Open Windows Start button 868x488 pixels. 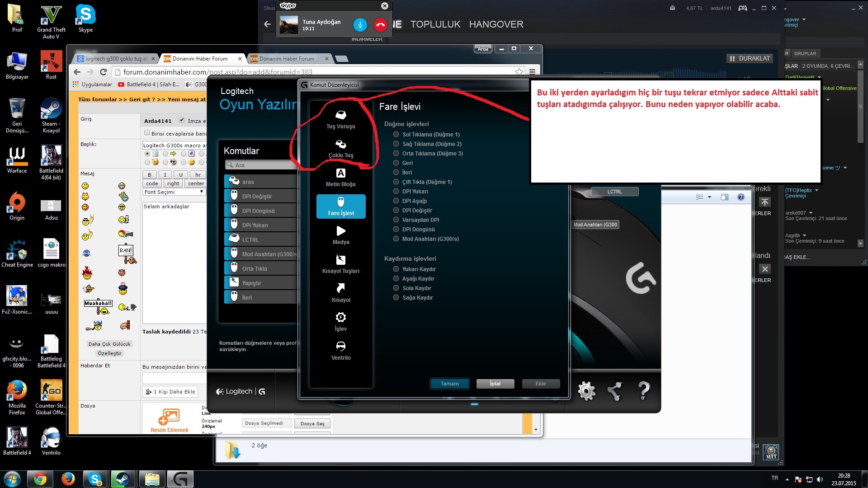click(12, 479)
